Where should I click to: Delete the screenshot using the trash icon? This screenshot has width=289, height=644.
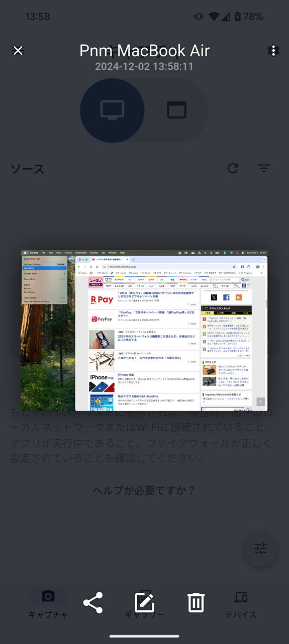[x=196, y=602]
